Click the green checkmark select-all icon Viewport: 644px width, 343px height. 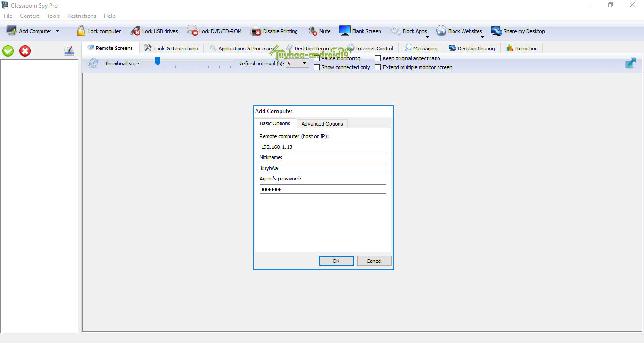(x=8, y=51)
